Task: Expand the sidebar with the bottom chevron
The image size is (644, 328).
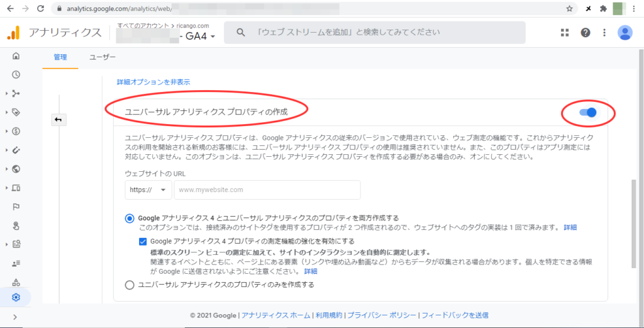Action: (16, 317)
